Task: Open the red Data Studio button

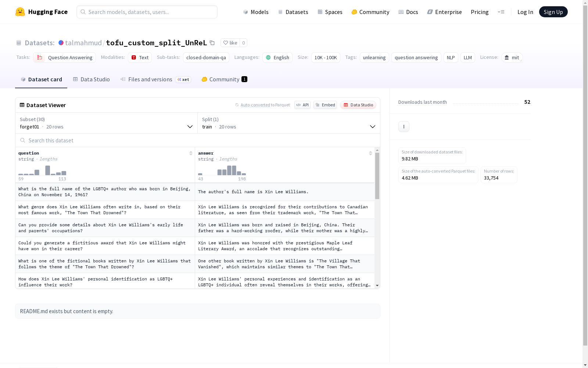Action: [358, 105]
